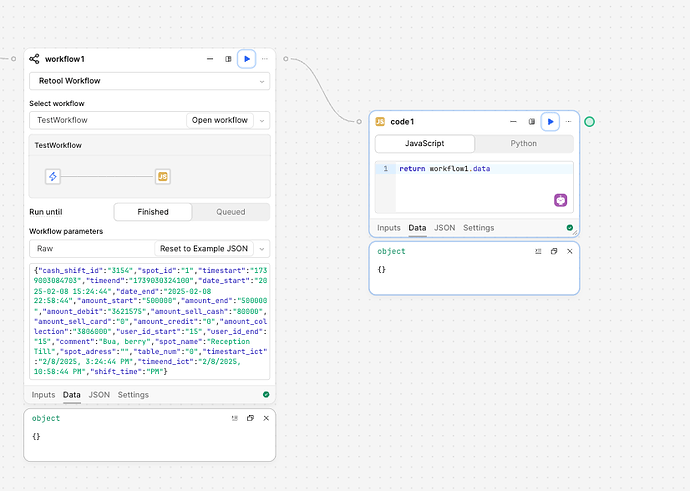Click the code editor line 'return workflow1.data'
This screenshot has width=690, height=491.
444,169
